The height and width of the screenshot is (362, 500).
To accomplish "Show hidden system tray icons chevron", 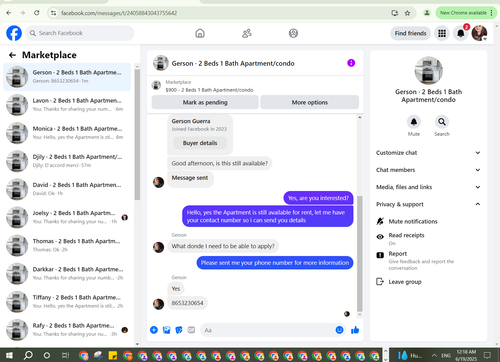I will [434, 355].
